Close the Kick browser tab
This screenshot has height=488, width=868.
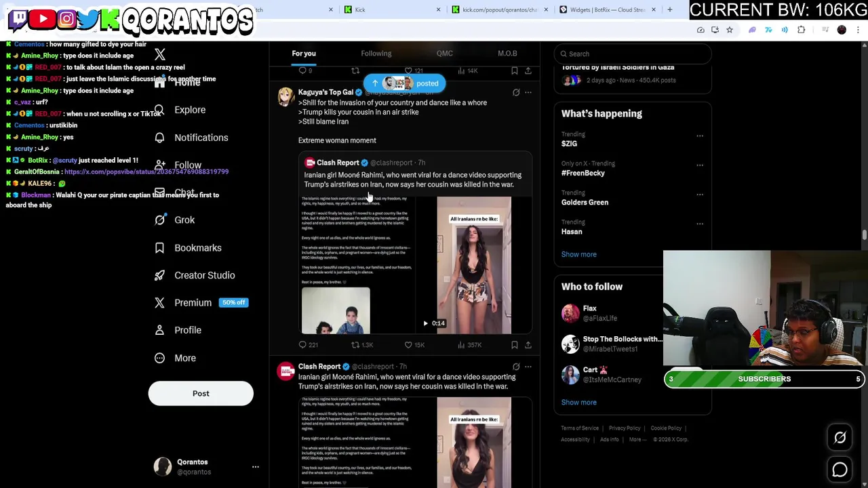pyautogui.click(x=438, y=9)
